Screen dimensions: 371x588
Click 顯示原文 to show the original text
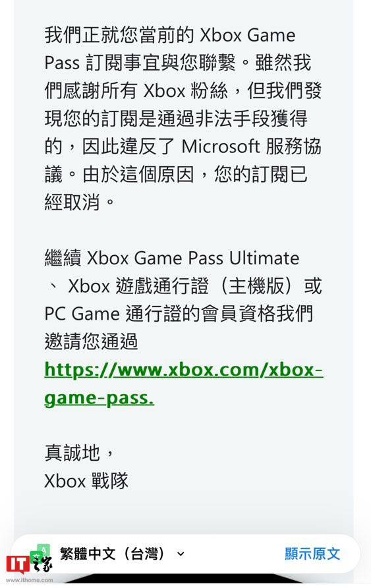click(x=312, y=554)
